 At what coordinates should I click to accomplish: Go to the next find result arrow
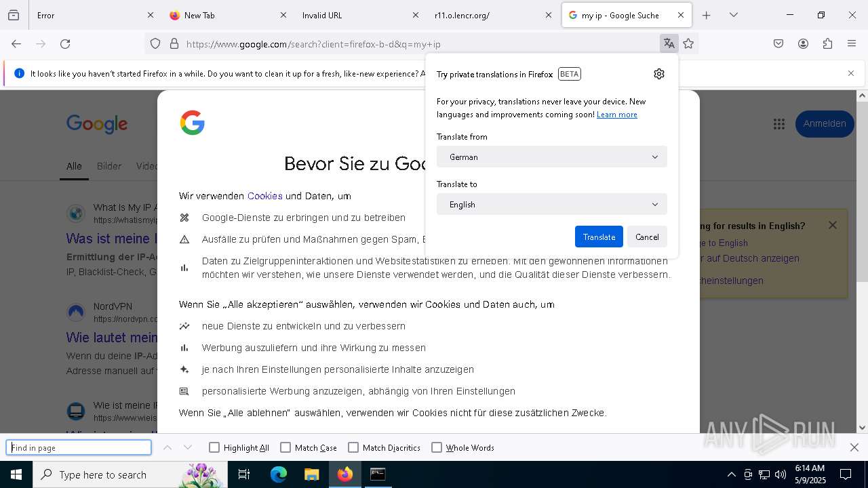(x=188, y=447)
